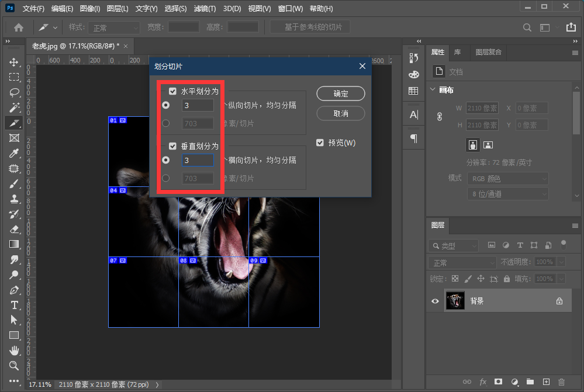Image resolution: width=584 pixels, height=392 pixels.
Task: Select the Eyedropper tool
Action: (x=14, y=153)
